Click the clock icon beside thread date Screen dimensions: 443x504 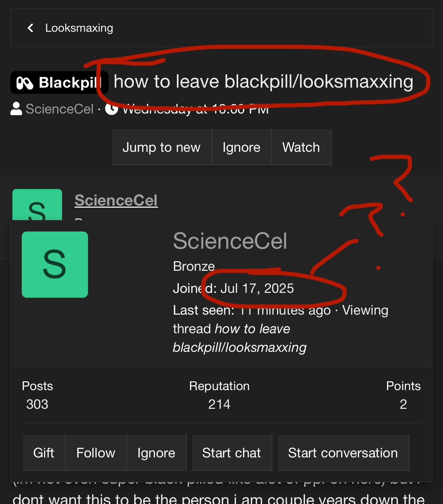(111, 109)
